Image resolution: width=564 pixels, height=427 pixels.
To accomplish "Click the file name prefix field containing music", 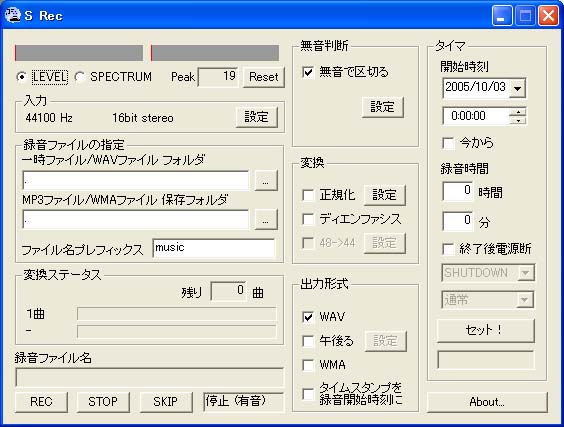I will tap(214, 248).
